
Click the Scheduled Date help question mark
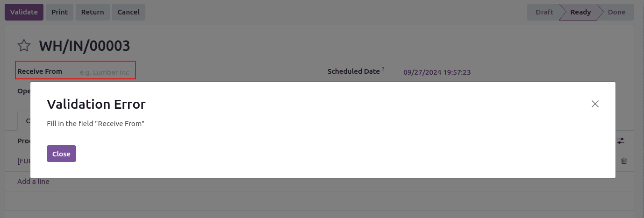click(383, 70)
